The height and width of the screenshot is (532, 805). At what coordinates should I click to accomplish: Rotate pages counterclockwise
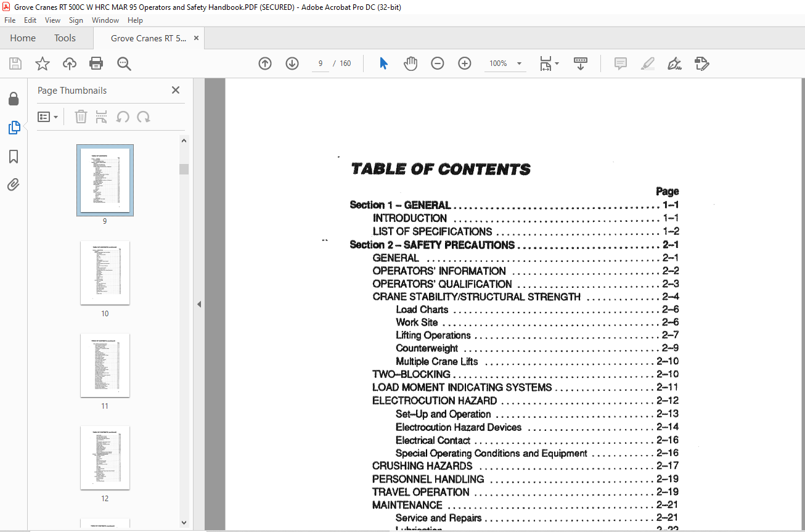point(123,117)
